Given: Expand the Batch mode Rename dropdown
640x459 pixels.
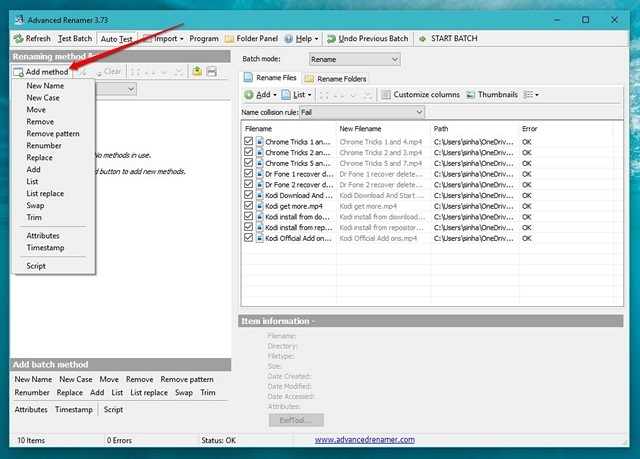Looking at the screenshot, I should point(354,59).
